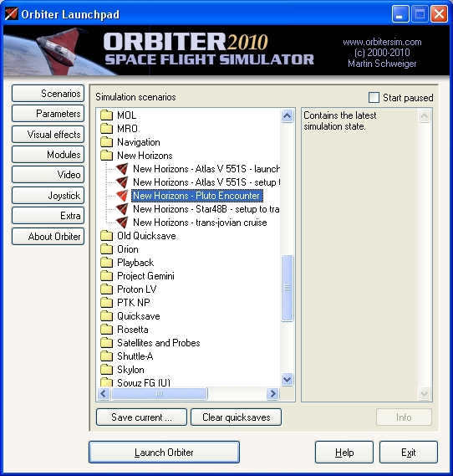The image size is (453, 476).
Task: Click the Clear quicksaves button
Action: (x=236, y=417)
